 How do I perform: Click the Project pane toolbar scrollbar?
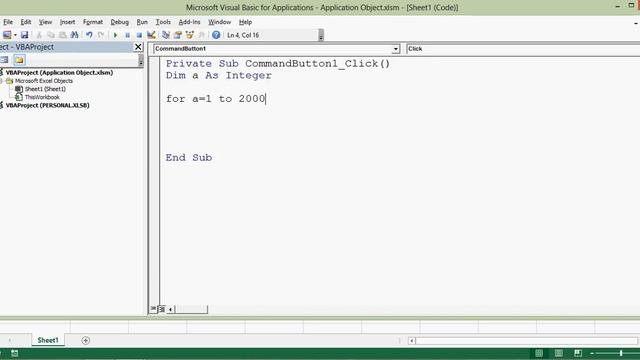[141, 60]
